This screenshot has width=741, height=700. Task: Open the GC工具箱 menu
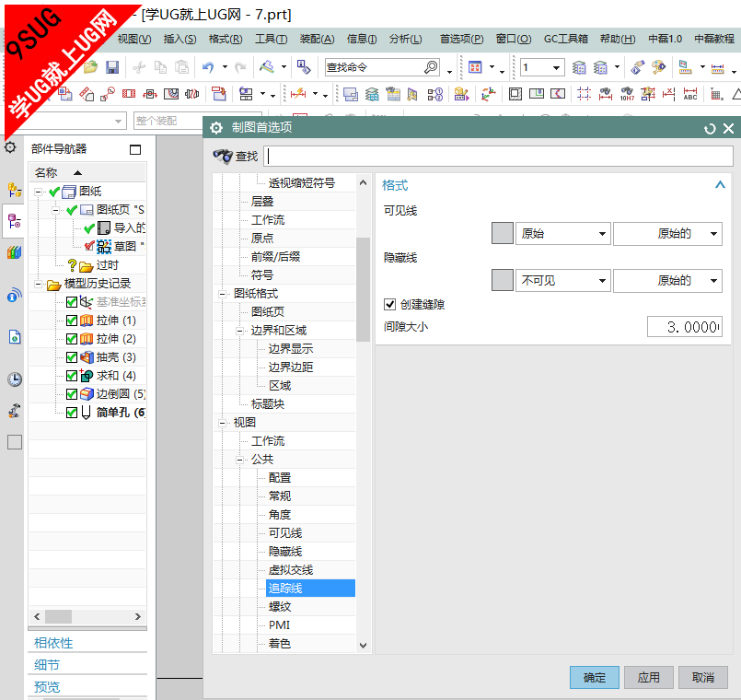click(566, 39)
